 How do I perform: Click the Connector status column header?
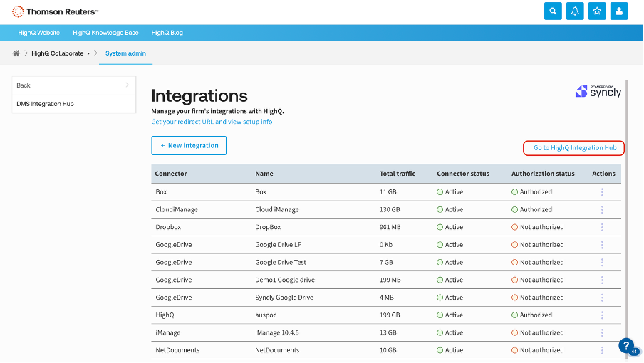(463, 174)
